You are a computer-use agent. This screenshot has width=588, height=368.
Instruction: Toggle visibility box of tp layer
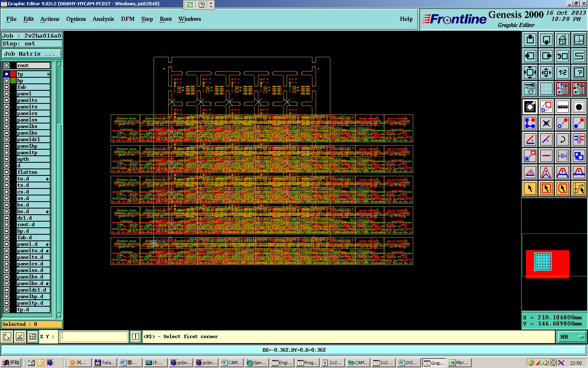click(7, 74)
